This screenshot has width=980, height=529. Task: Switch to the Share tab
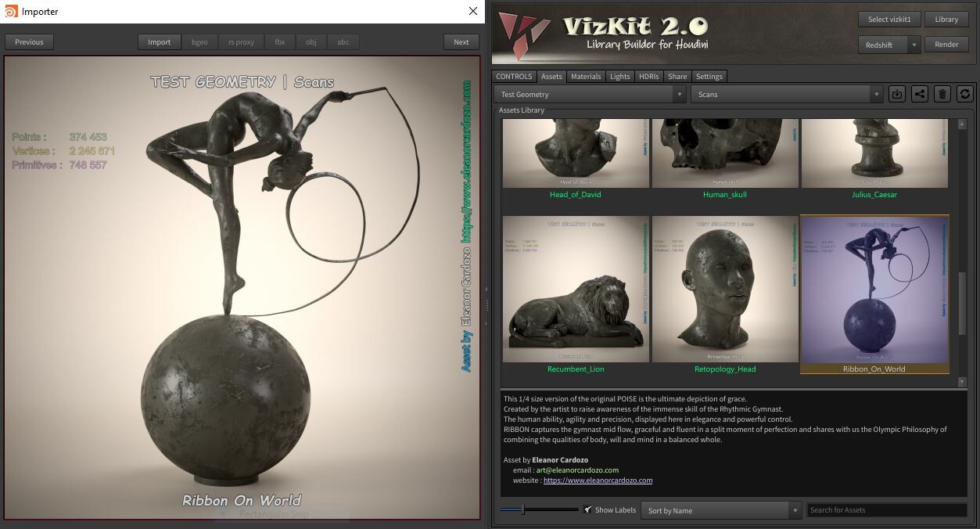point(677,76)
